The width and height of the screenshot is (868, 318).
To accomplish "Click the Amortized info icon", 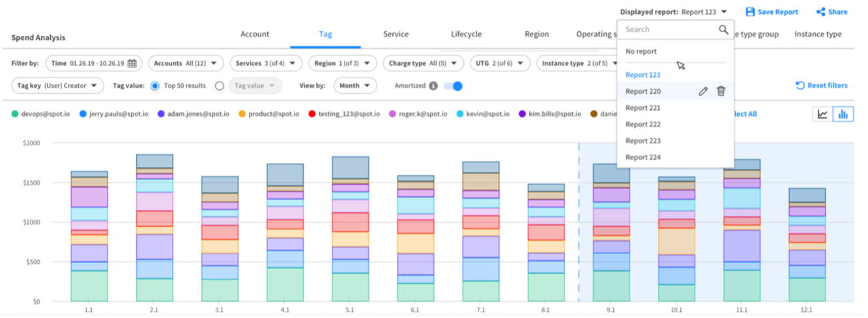I will point(433,86).
